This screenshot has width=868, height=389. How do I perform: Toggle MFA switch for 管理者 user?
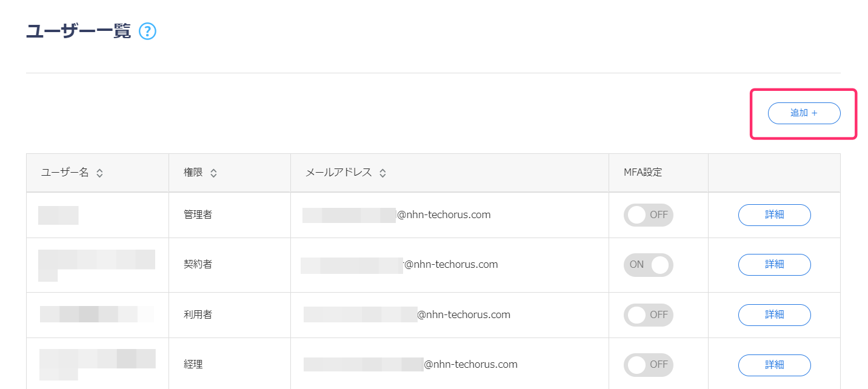click(648, 215)
